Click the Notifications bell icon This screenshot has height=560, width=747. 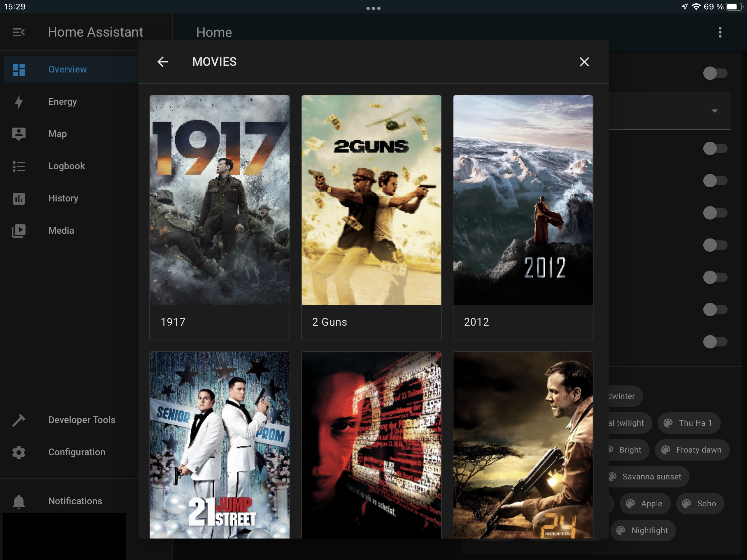[19, 501]
